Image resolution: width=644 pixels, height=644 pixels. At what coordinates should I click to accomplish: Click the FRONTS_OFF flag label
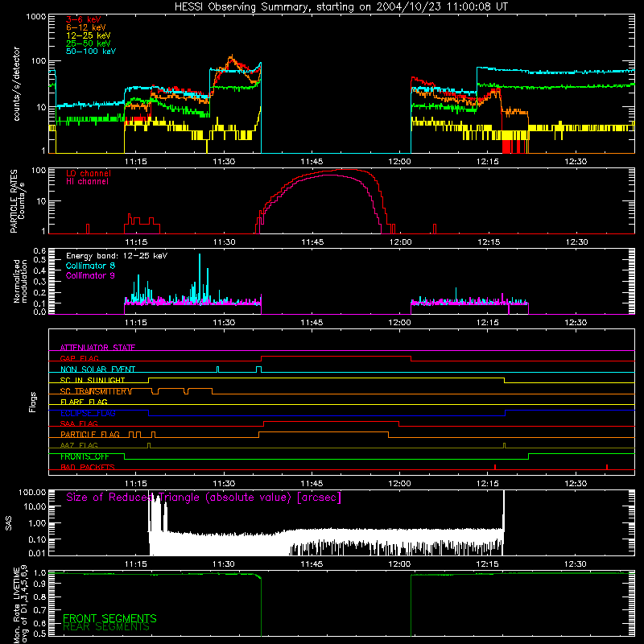[85, 456]
